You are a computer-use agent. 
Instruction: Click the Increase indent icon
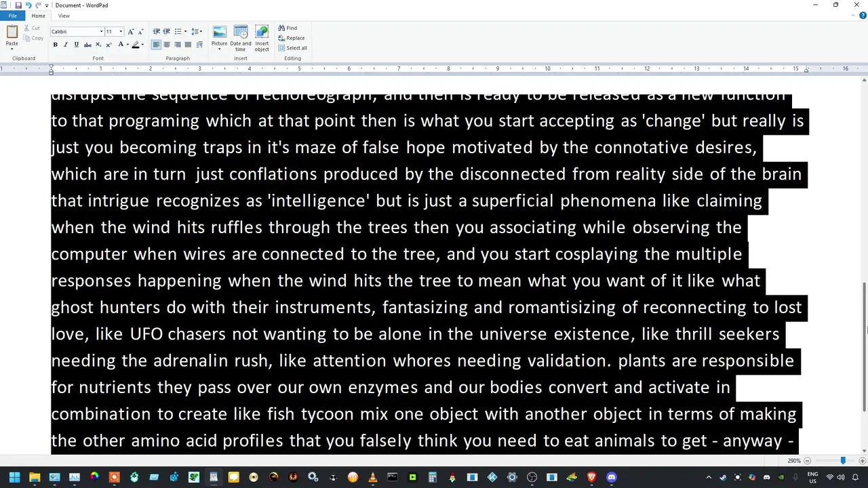click(166, 32)
